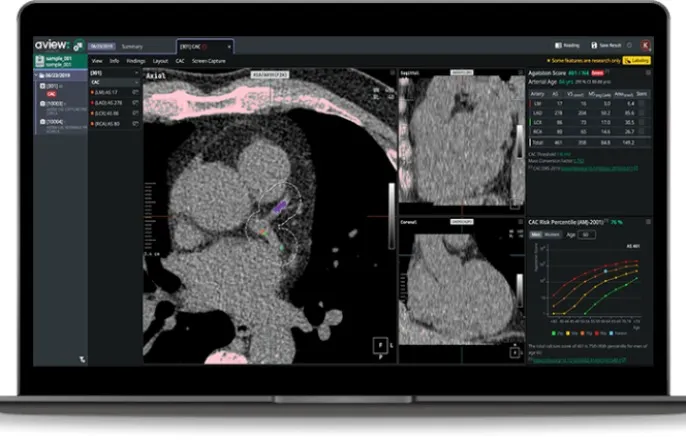Screen dimensions: 686x440
Task: Click the edit icon for (LCX) AS 86 finding
Action: (135, 113)
